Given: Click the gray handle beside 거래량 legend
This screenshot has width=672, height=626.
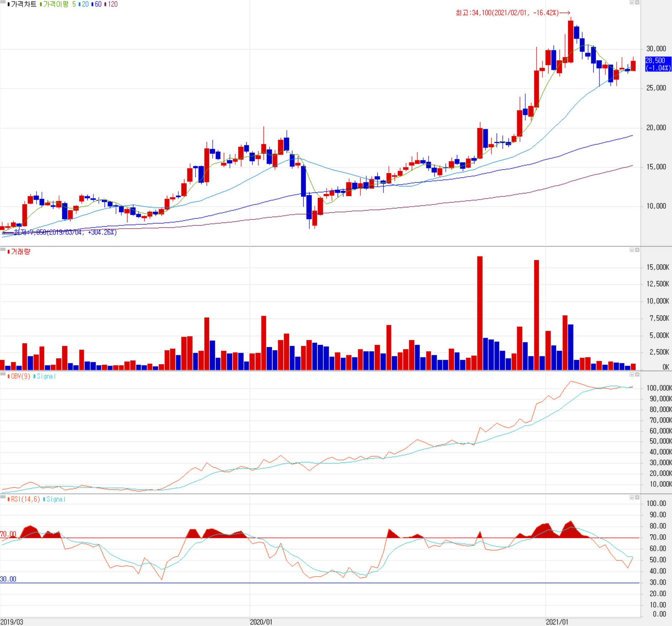Looking at the screenshot, I should click(x=3, y=249).
